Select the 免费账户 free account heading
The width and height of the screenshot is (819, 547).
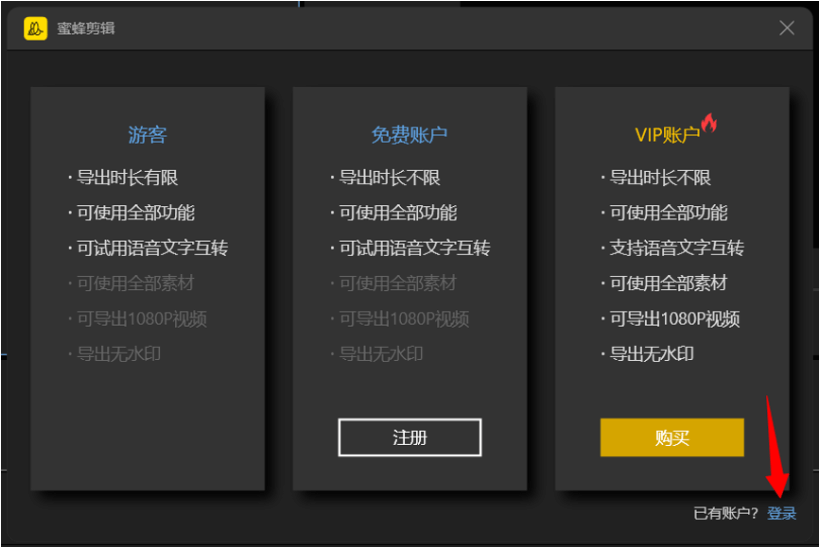[410, 135]
